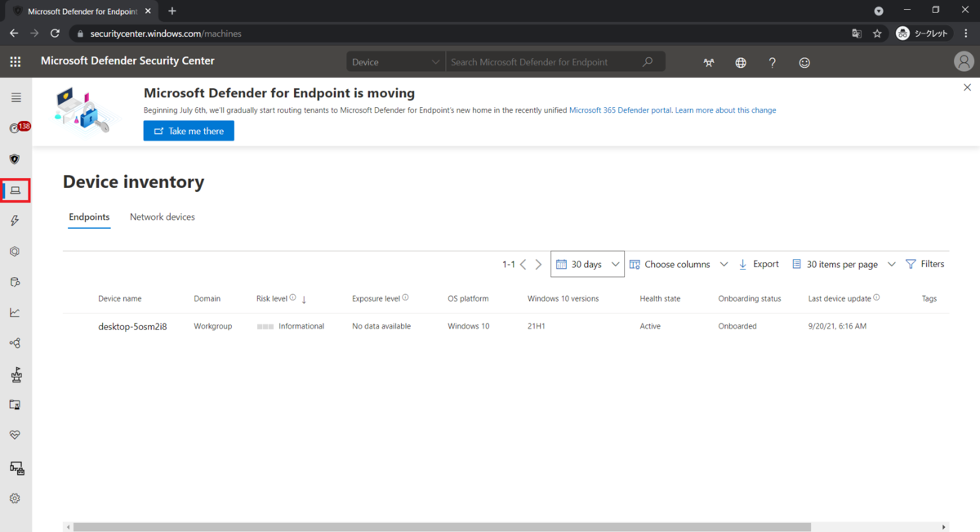Click browser translate icon
980x532 pixels.
click(x=857, y=34)
